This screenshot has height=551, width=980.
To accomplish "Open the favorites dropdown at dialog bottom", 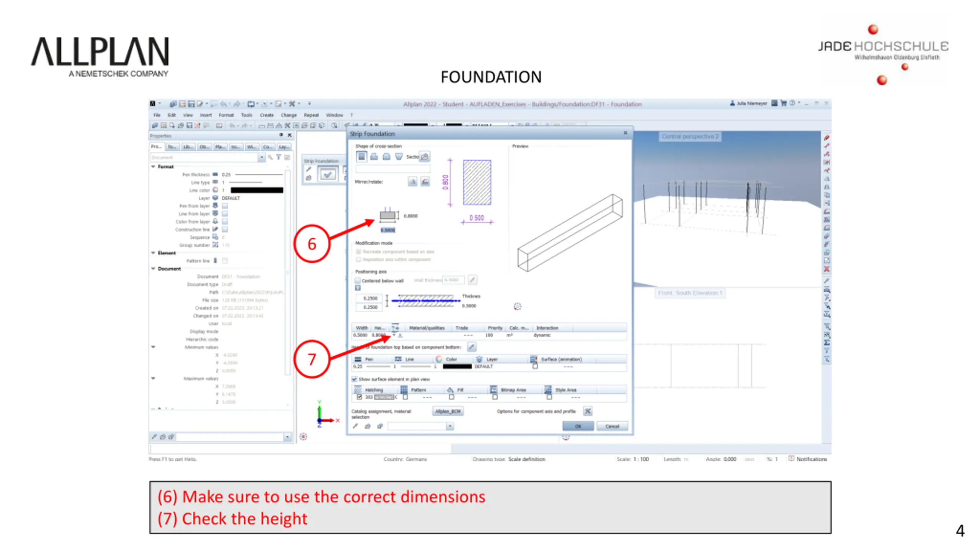I will tap(450, 426).
